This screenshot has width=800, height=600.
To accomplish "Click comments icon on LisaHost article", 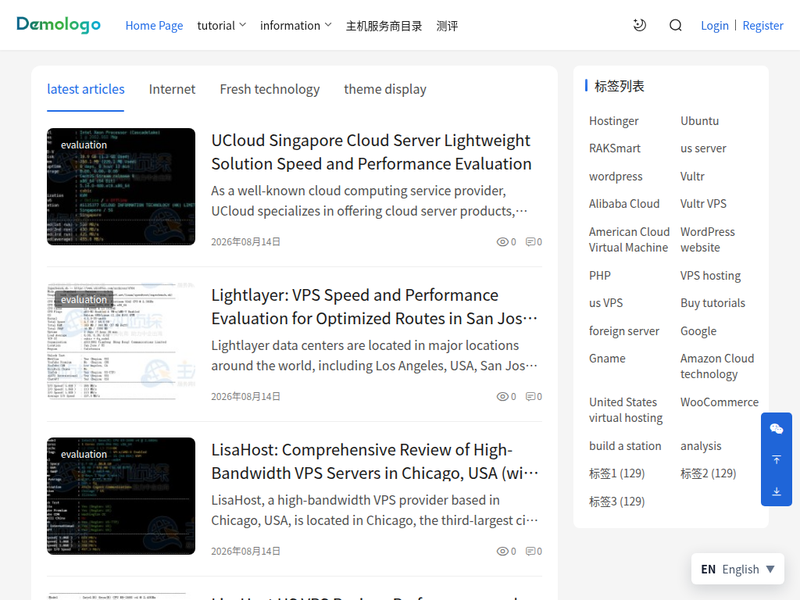I will (531, 551).
